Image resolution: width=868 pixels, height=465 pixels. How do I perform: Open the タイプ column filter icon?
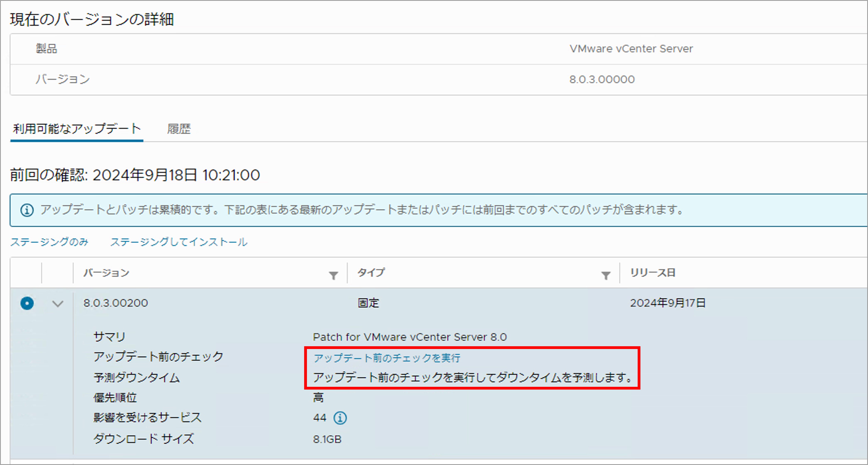pos(606,276)
